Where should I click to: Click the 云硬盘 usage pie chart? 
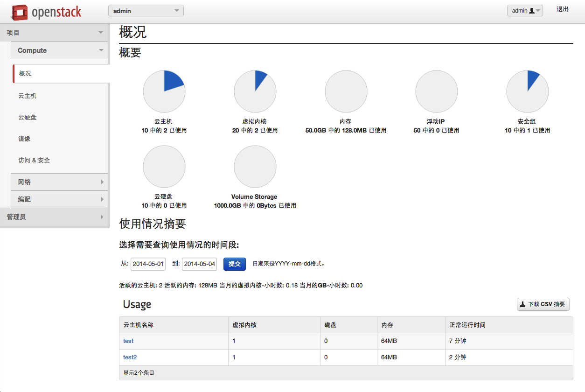pos(164,167)
